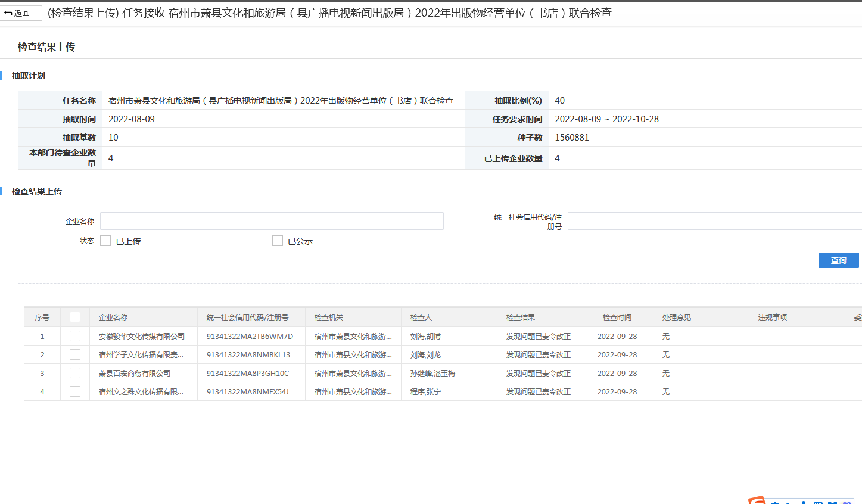
Task: Click the 孙继峰,潘玉梅 inspector cell
Action: [x=432, y=373]
